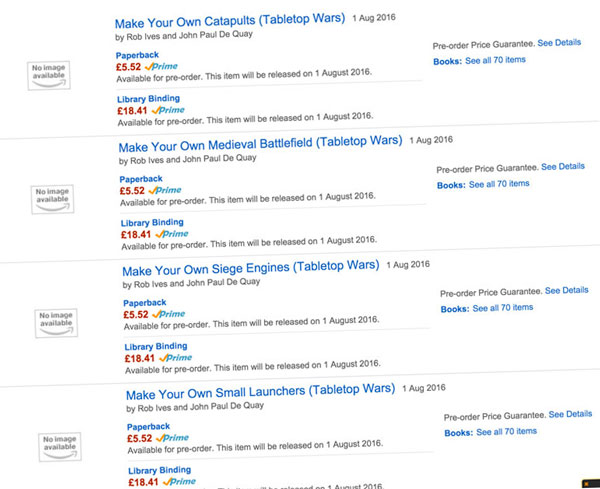Open See all 70 items in Medieval Battlefield row
Image resolution: width=600 pixels, height=489 pixels.
pyautogui.click(x=499, y=184)
